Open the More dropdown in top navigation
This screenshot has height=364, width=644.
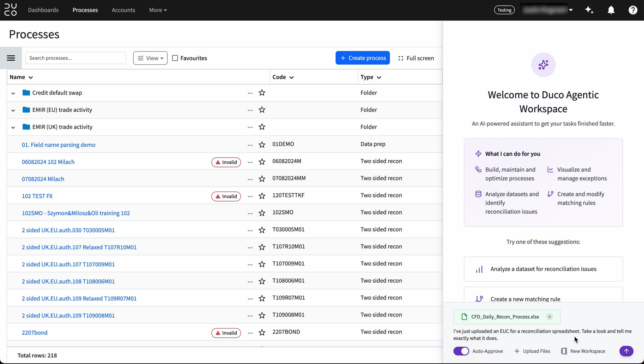(x=158, y=10)
